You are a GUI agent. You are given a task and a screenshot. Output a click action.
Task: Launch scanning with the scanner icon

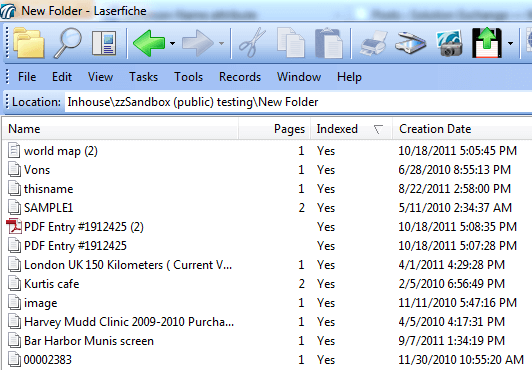(x=411, y=43)
